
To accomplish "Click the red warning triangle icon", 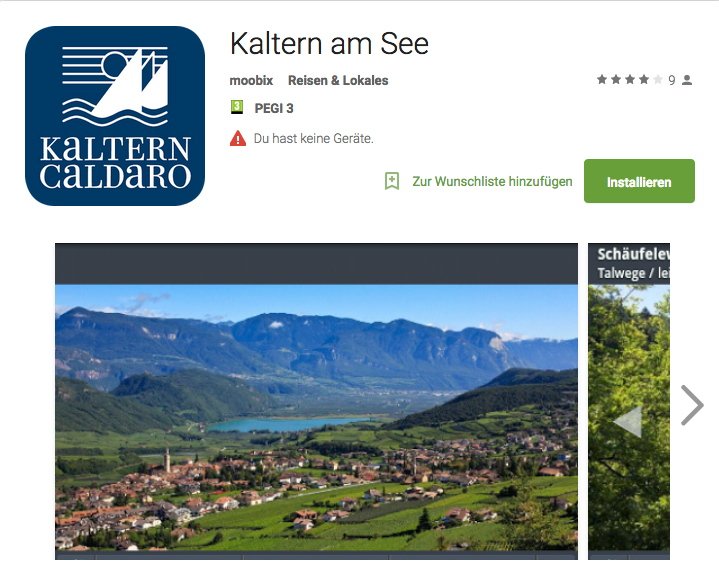I will coord(238,138).
